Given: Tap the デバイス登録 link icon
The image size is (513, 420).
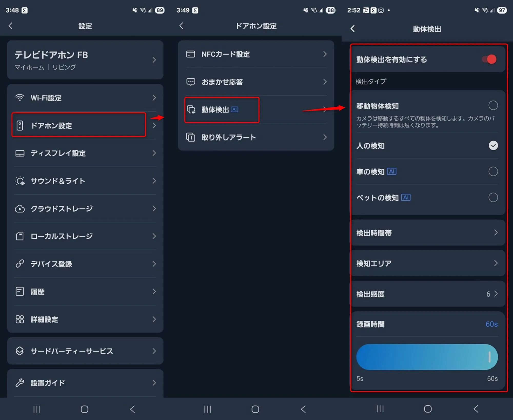Looking at the screenshot, I should (20, 264).
